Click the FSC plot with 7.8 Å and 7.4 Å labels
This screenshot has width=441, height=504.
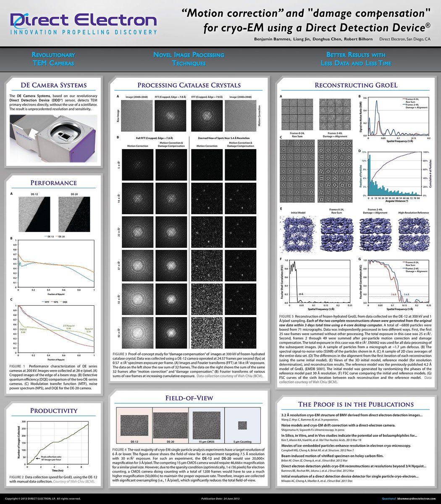[x=395, y=284]
